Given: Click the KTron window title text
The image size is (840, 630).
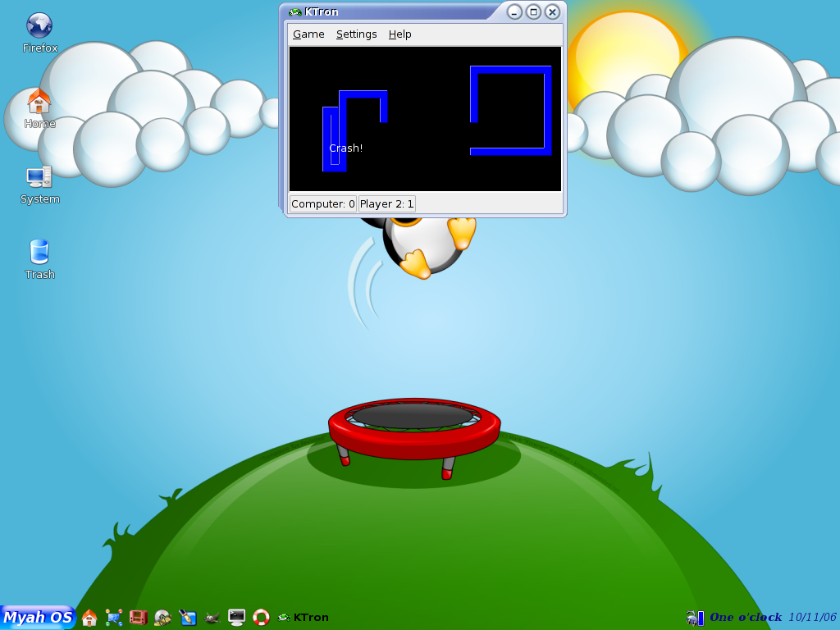Looking at the screenshot, I should coord(321,11).
